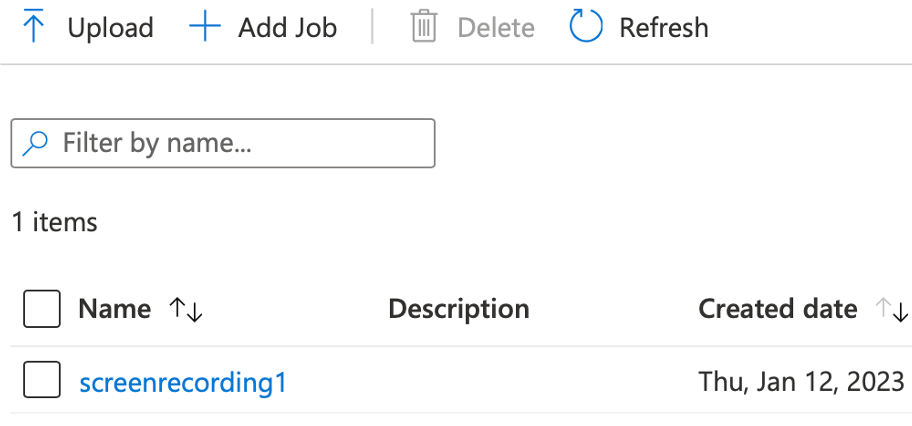Click the sort arrows next to Name
The width and height of the screenshot is (912, 426).
click(x=186, y=309)
